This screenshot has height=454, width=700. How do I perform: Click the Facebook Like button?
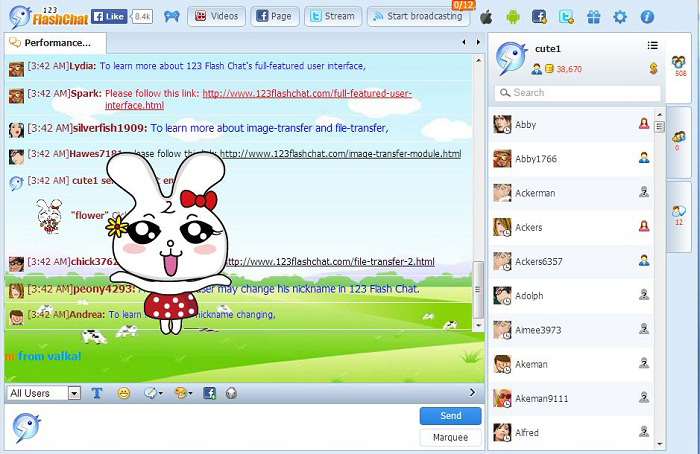[109, 17]
